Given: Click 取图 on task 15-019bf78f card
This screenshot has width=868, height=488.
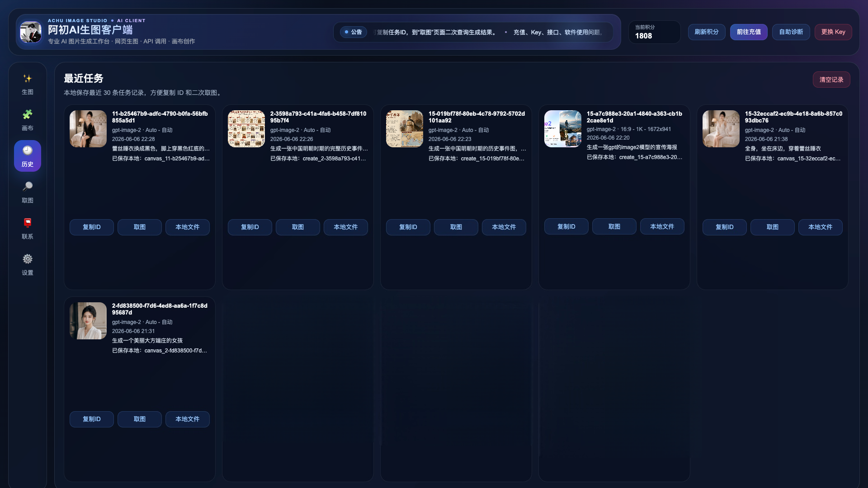Looking at the screenshot, I should (x=456, y=227).
